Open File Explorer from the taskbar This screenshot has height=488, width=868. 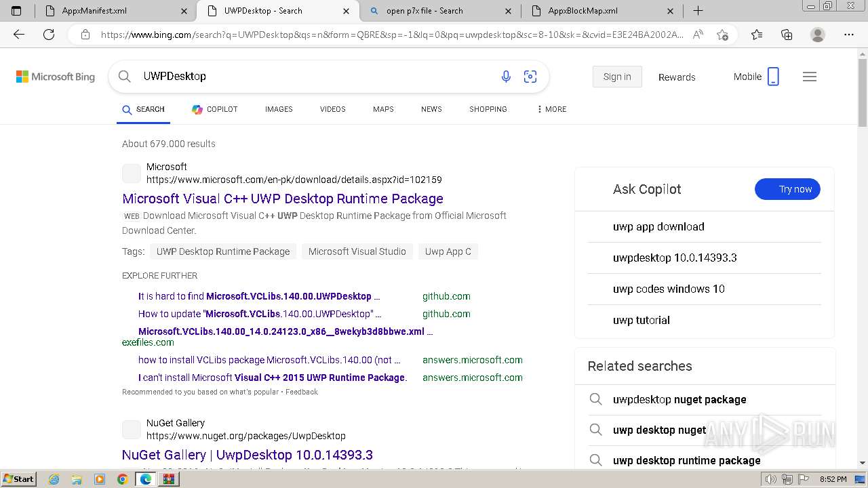77,479
